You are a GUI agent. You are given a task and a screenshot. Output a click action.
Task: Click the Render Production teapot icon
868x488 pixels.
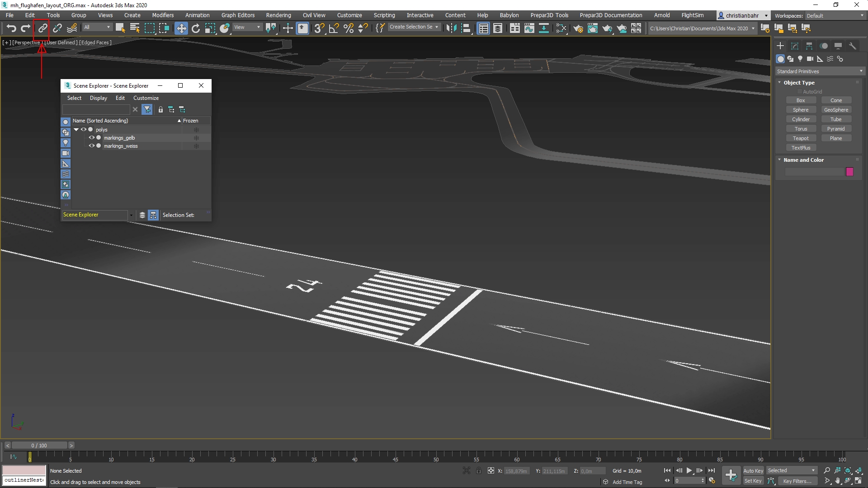(607, 28)
